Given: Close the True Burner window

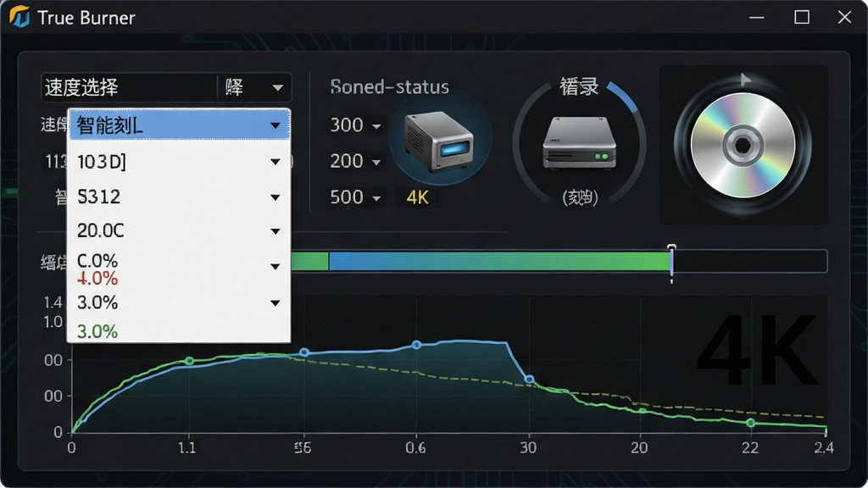Looking at the screenshot, I should click(844, 17).
